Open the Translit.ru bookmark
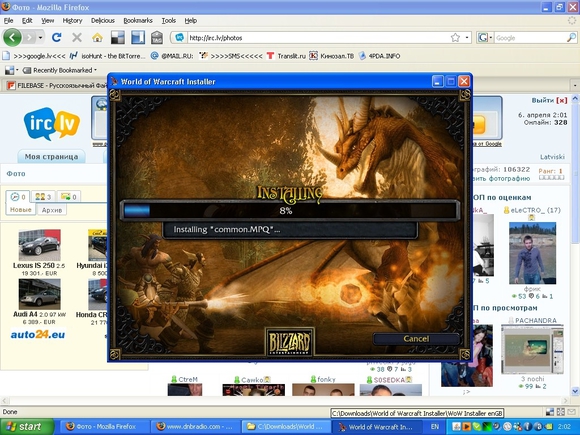Image resolution: width=580 pixels, height=435 pixels. pyautogui.click(x=286, y=56)
